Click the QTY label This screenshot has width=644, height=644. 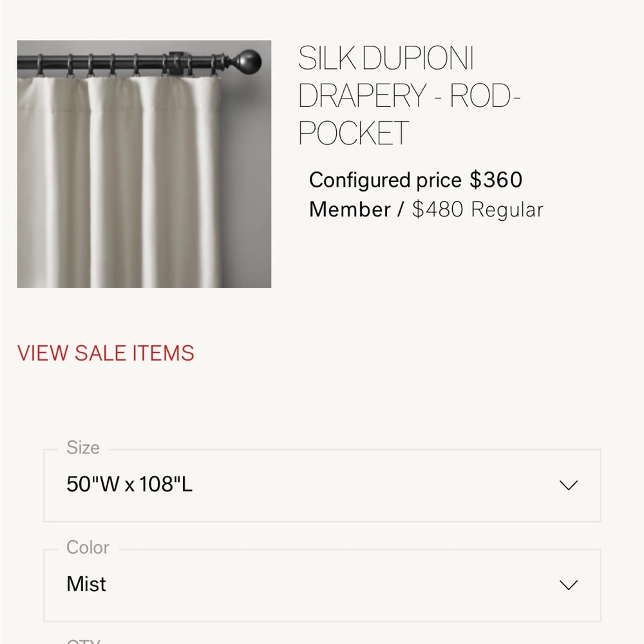click(82, 641)
